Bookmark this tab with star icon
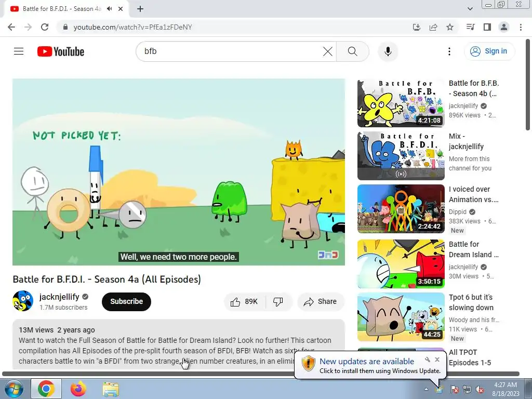The width and height of the screenshot is (532, 399). [x=450, y=27]
